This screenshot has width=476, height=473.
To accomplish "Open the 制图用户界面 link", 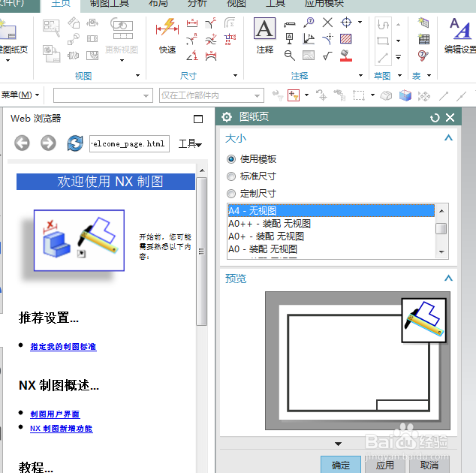I will coord(55,414).
